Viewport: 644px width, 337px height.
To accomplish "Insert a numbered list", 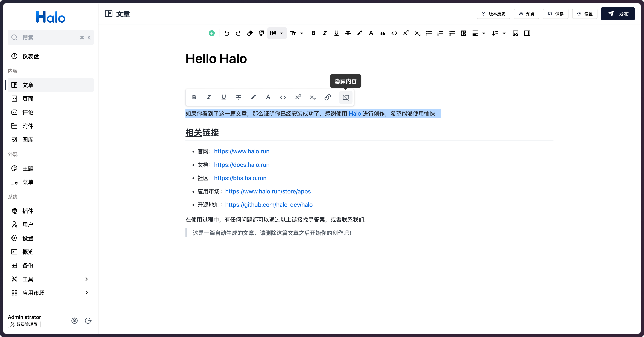I will [x=440, y=33].
